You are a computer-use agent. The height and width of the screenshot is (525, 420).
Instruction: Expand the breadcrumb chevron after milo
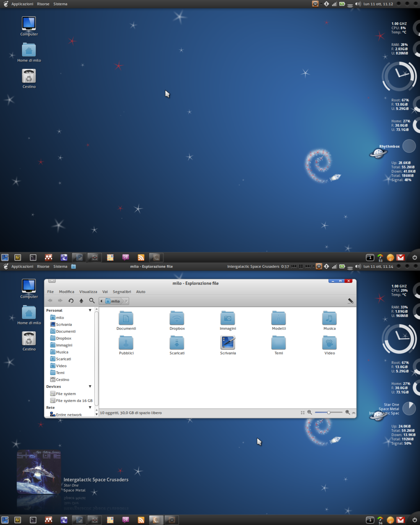click(122, 301)
